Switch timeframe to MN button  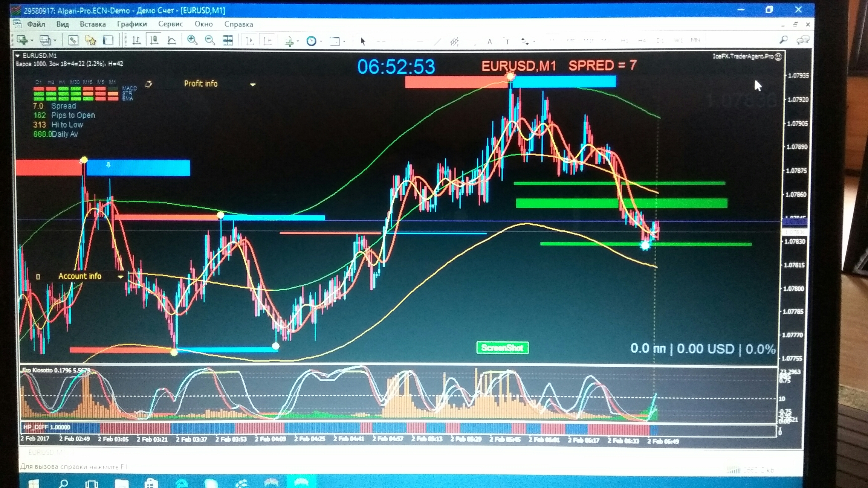point(695,40)
